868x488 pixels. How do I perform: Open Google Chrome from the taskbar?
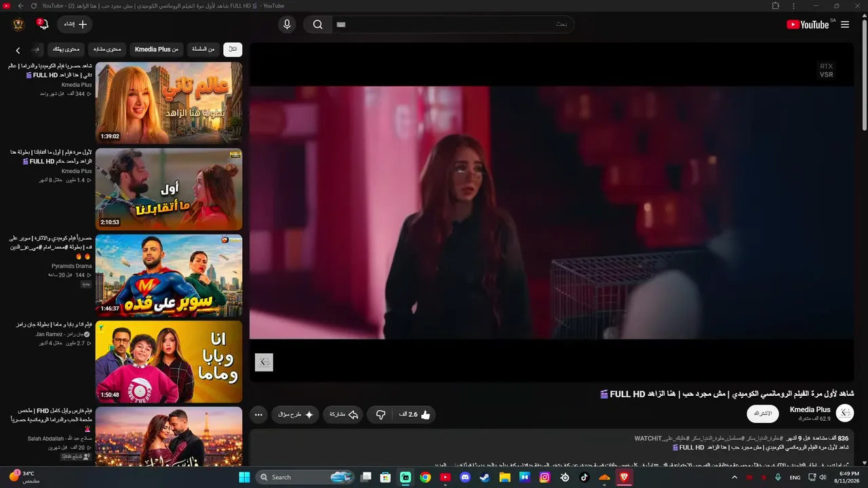[425, 477]
